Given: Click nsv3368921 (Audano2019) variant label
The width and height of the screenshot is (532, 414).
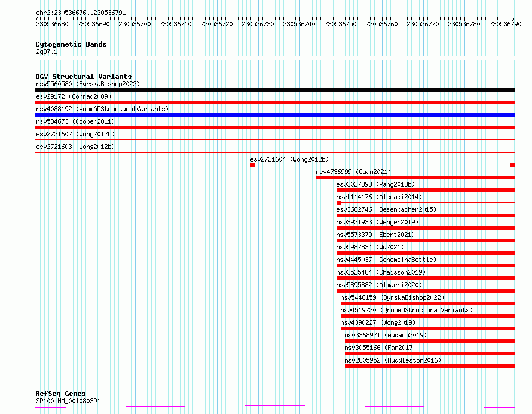Looking at the screenshot, I should (386, 335).
